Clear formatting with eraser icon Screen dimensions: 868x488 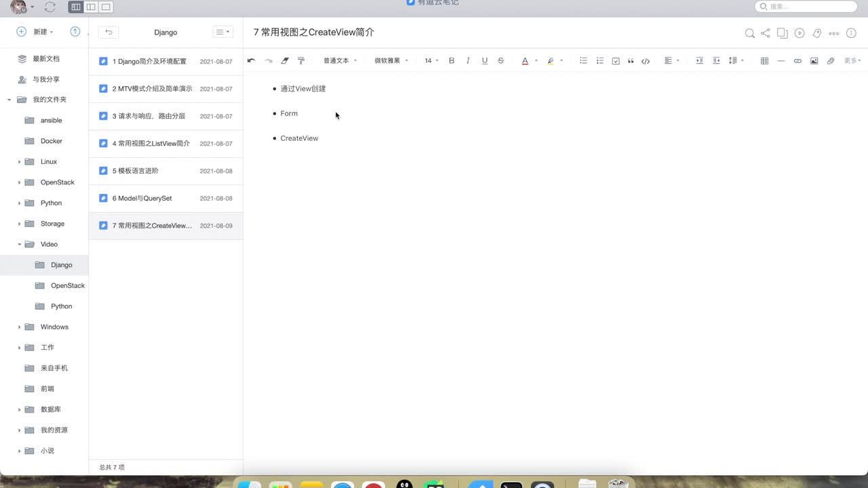(285, 60)
